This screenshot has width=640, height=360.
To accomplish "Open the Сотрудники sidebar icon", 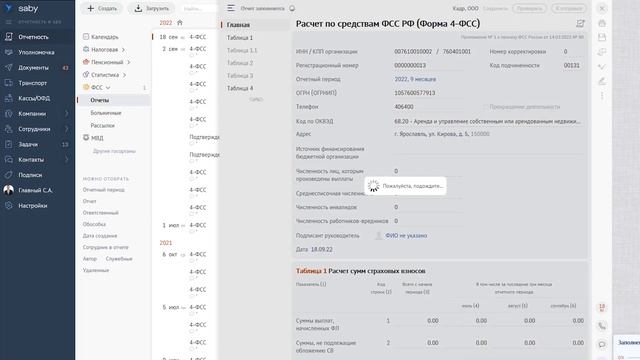I will (9, 129).
